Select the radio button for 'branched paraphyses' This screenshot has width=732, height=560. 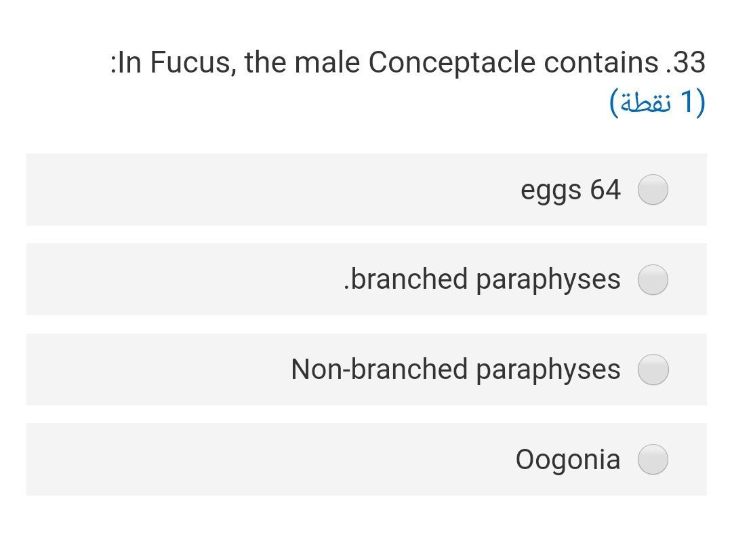(653, 279)
